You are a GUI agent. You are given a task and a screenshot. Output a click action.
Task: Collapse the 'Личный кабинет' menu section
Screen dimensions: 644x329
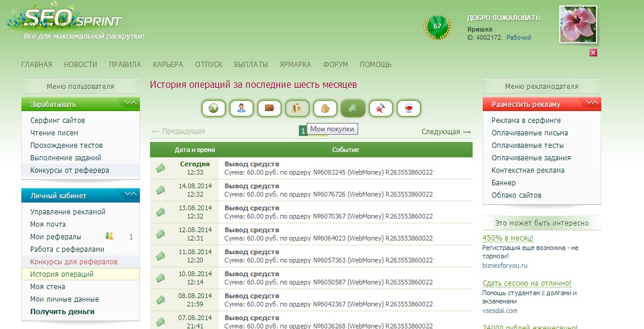pos(130,195)
